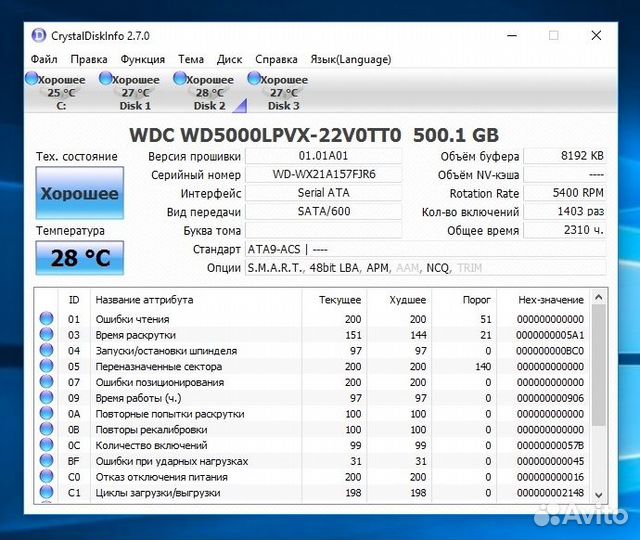
Task: Click the blue status orb above Disk 2
Action: (180, 78)
